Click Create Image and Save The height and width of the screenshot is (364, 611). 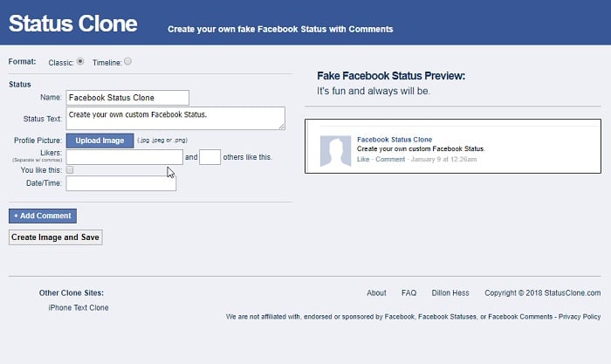click(x=55, y=237)
